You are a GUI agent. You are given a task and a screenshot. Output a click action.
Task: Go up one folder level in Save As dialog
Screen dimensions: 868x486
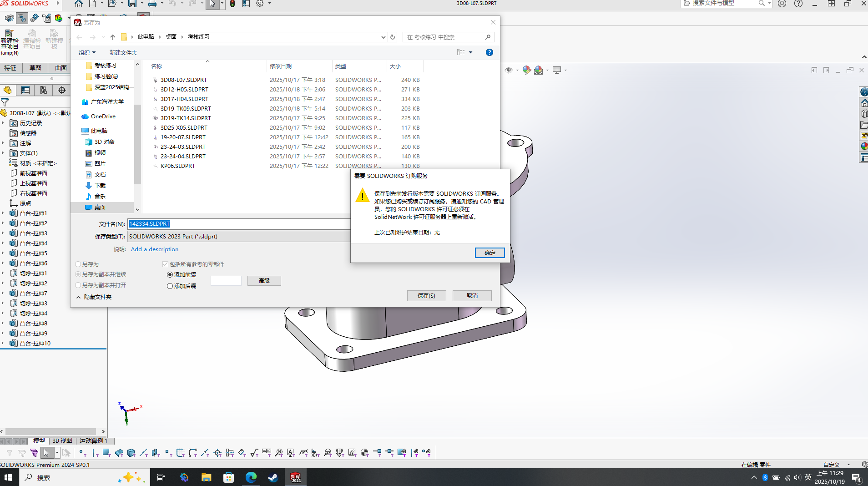(x=113, y=37)
